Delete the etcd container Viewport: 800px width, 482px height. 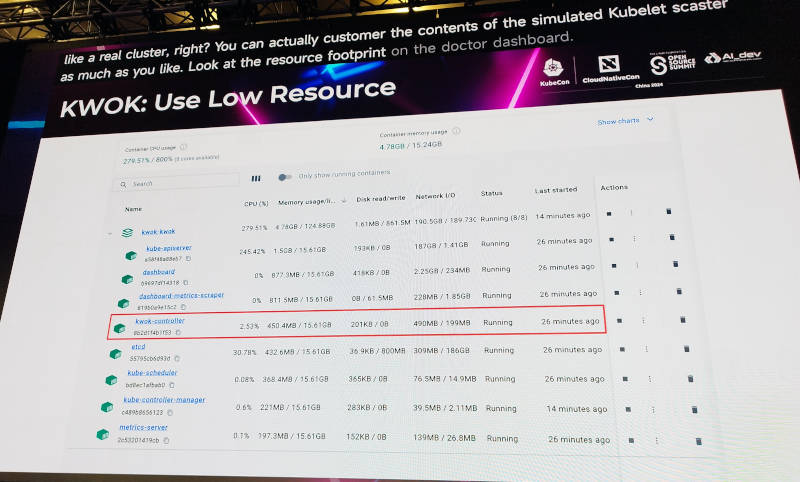[x=687, y=349]
